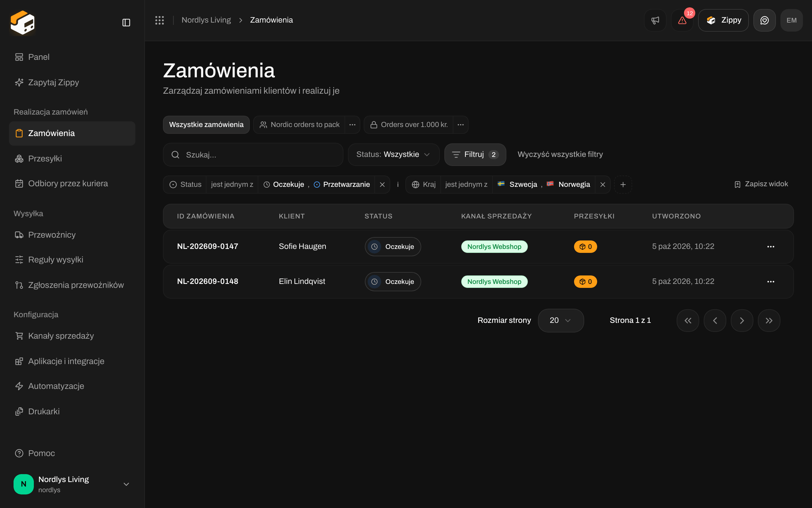
Task: Expand the Status: Wszystkie dropdown
Action: pyautogui.click(x=394, y=155)
